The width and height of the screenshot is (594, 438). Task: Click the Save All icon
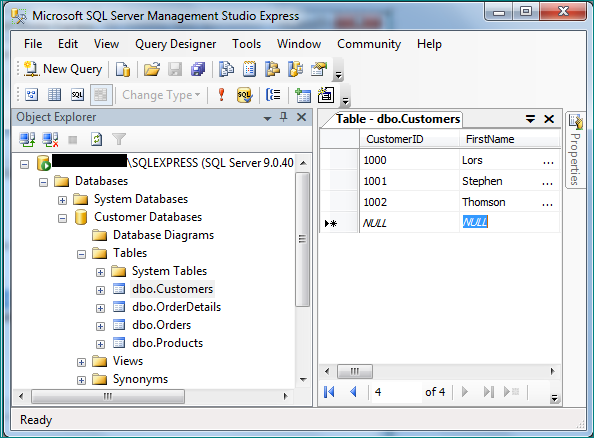click(x=198, y=69)
